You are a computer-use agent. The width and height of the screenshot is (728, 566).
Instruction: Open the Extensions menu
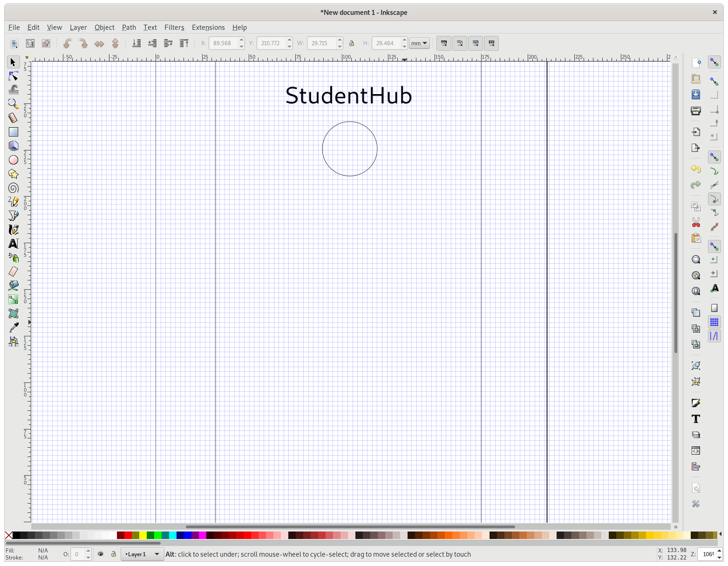[208, 27]
